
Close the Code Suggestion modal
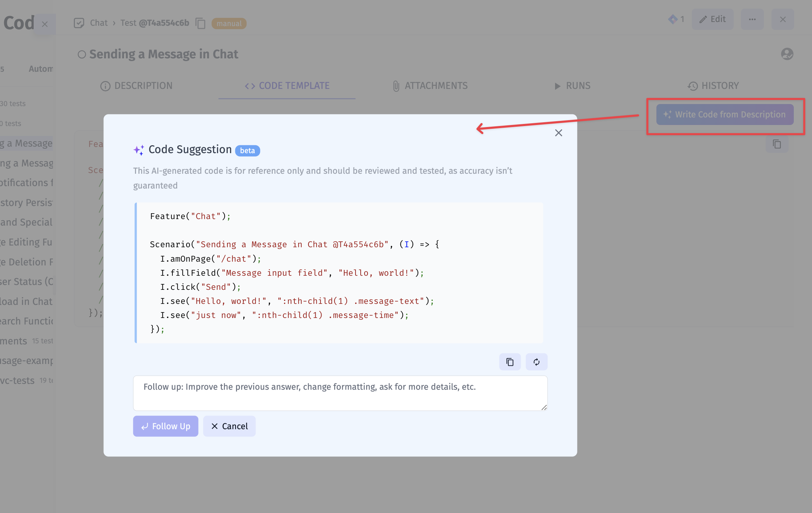pos(557,133)
